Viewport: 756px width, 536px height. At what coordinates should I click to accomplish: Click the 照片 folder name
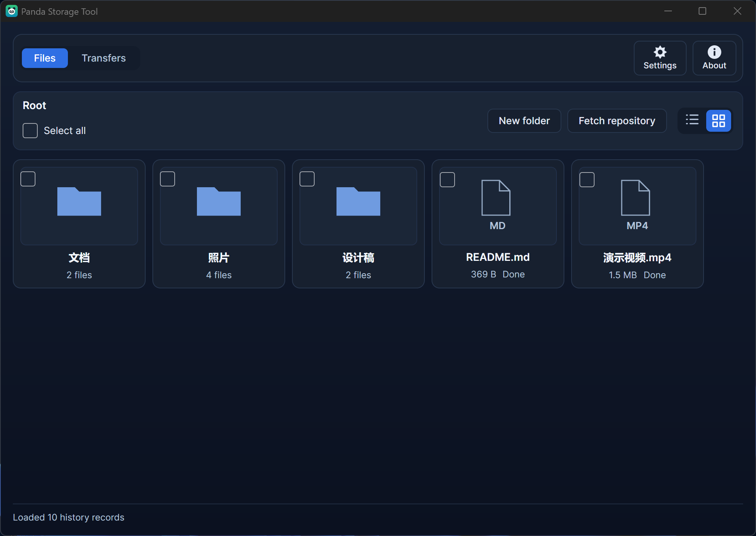pos(219,258)
